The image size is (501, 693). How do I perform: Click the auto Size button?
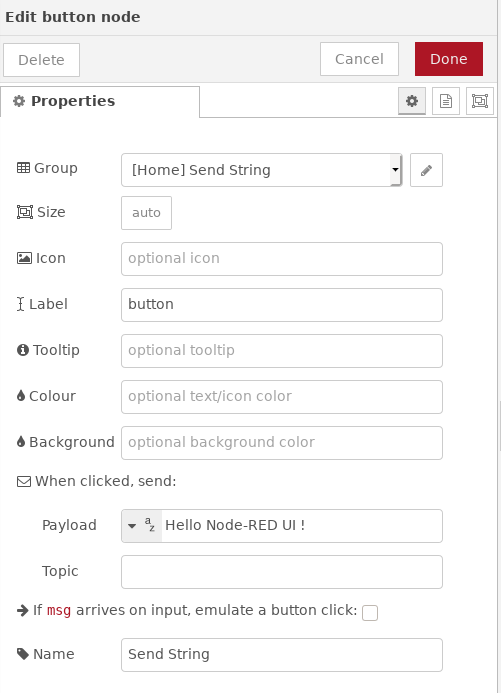(x=147, y=213)
